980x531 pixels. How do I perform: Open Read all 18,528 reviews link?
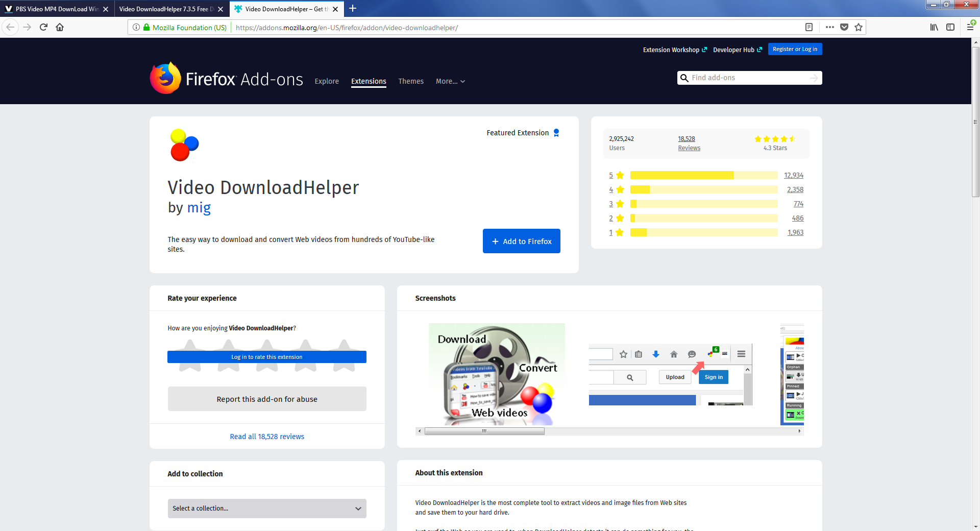click(267, 437)
